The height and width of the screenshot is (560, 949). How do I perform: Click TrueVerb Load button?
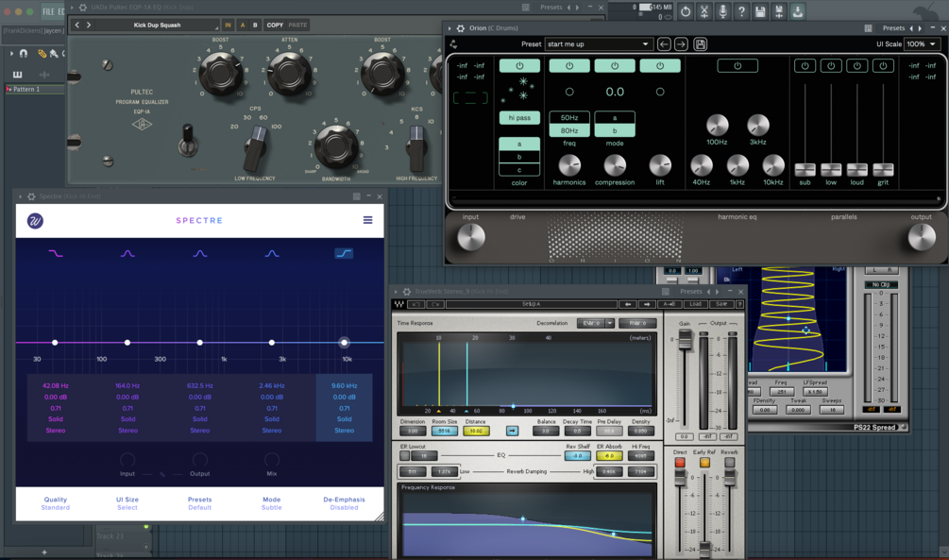[695, 304]
